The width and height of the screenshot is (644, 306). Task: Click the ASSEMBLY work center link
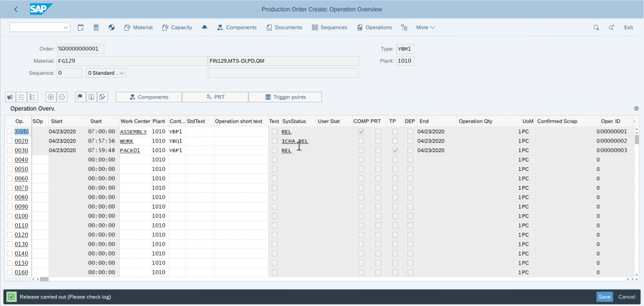[133, 132]
